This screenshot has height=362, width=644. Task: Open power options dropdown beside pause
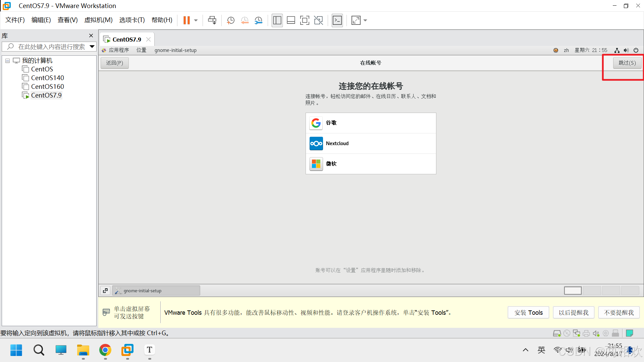(x=196, y=20)
